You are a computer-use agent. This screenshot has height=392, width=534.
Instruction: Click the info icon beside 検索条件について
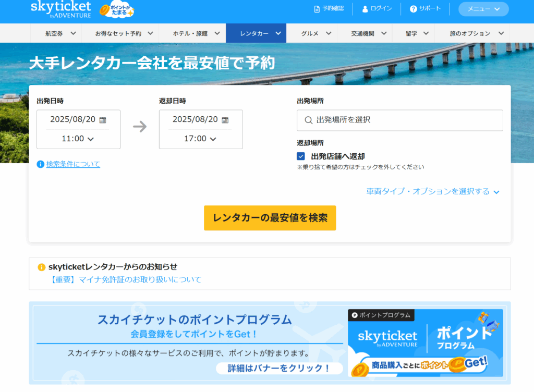[40, 164]
